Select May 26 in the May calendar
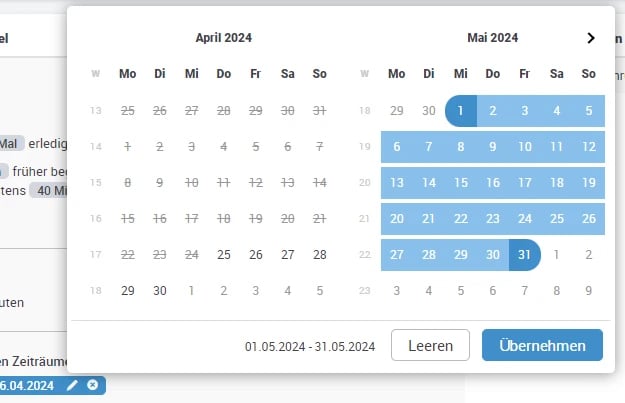The height and width of the screenshot is (403, 625). 589,218
